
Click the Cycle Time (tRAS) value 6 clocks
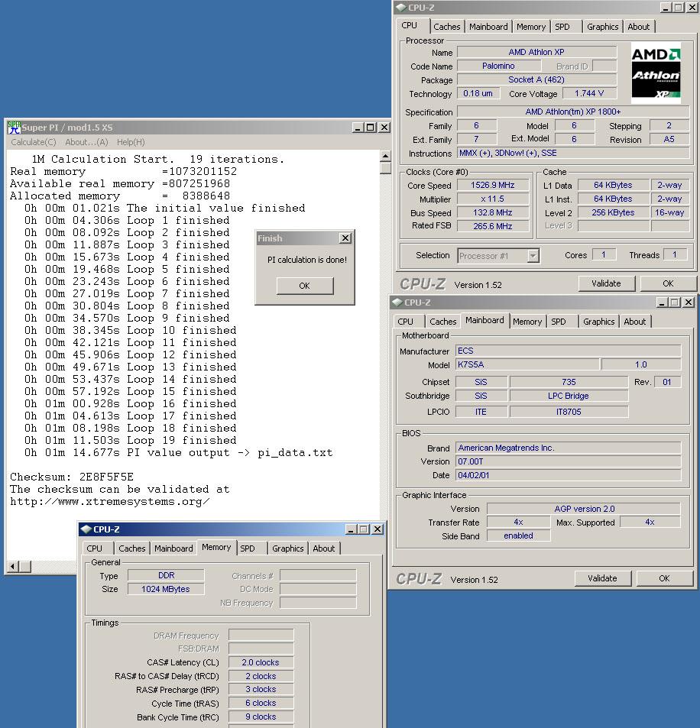coord(261,703)
